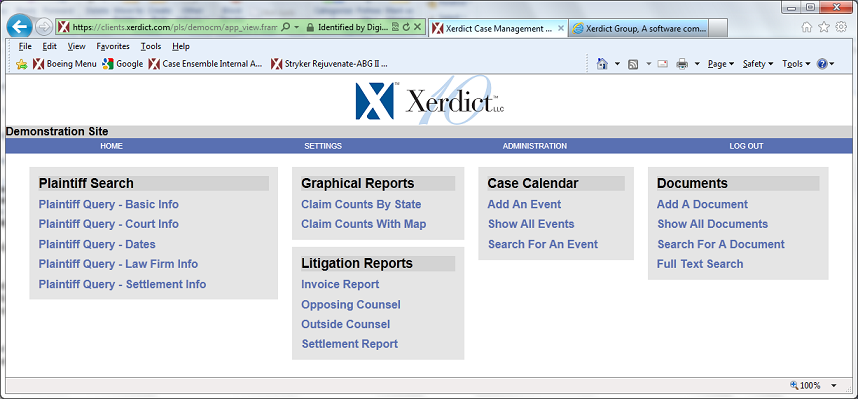Click the Help question mark icon

point(822,64)
